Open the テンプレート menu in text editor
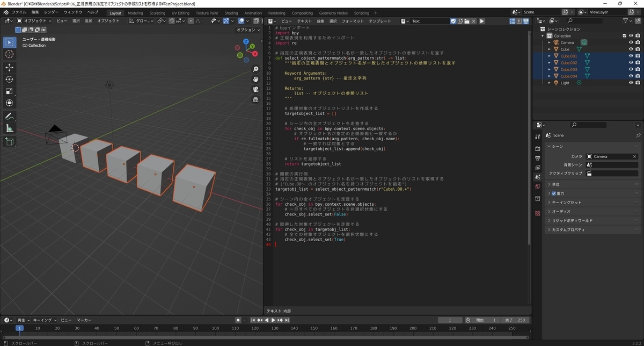644x346 pixels. [379, 21]
